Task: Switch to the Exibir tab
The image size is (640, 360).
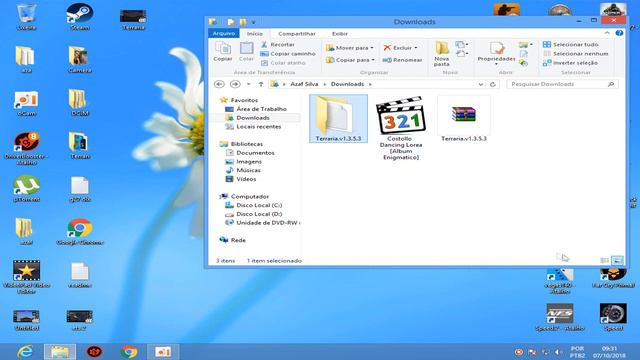Action: click(x=340, y=33)
